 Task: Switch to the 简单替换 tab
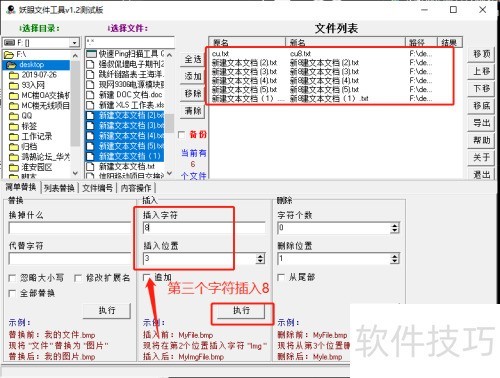[21, 187]
